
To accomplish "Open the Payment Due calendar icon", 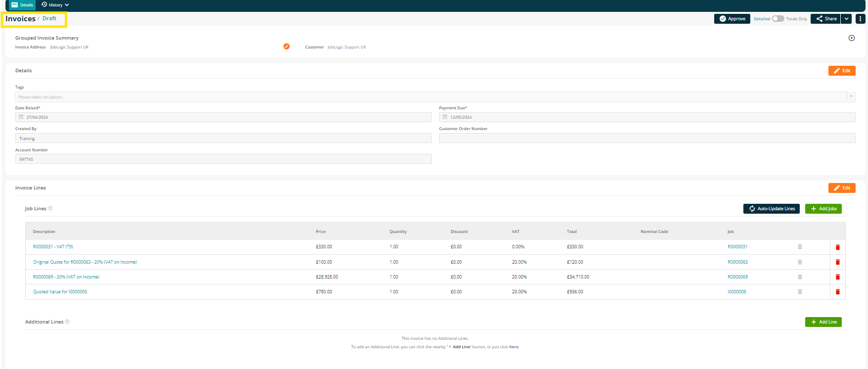I will tap(445, 117).
